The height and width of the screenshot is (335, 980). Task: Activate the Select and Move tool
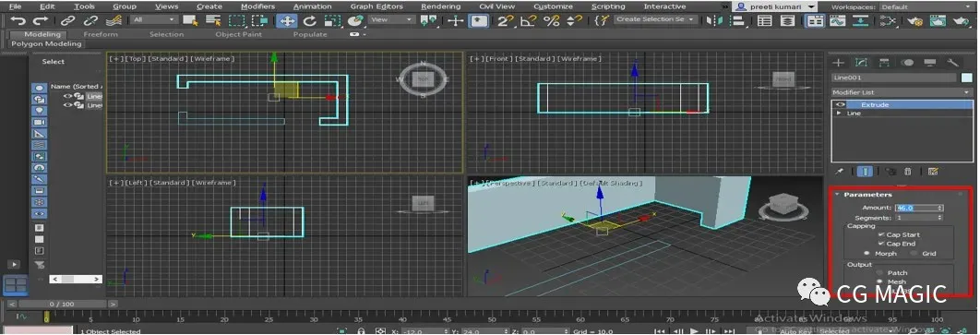pos(286,20)
